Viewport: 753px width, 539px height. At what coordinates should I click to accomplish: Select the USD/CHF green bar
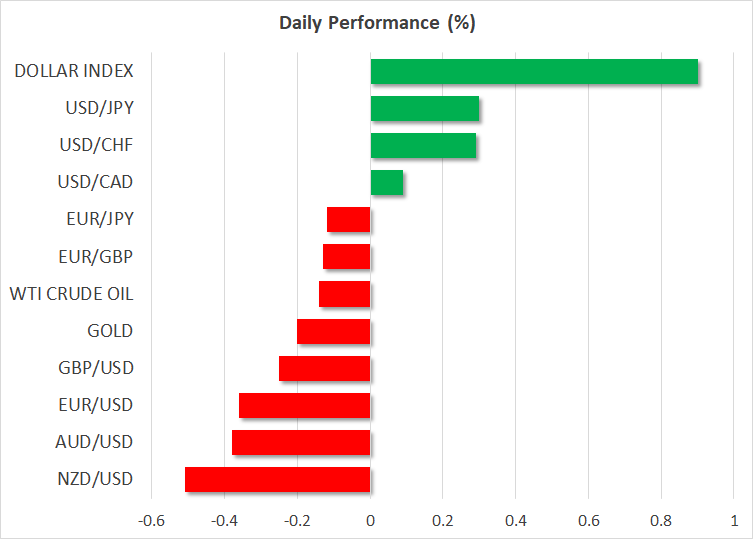click(x=423, y=145)
